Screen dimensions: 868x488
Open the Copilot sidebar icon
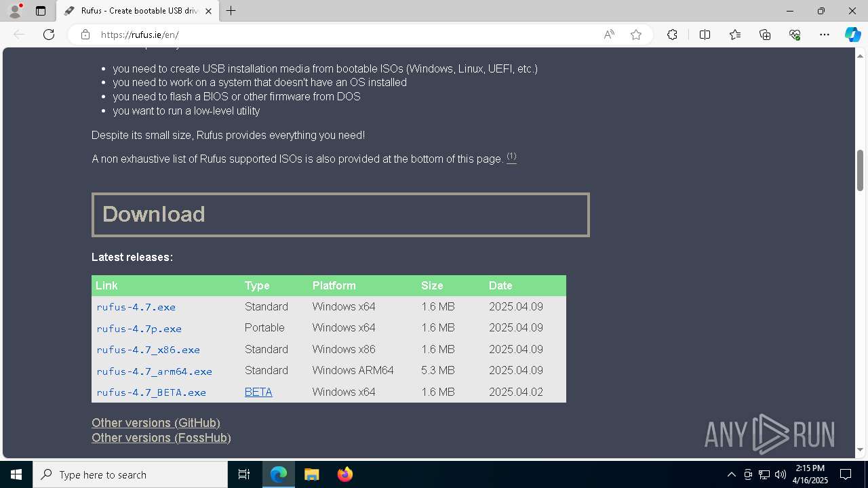852,35
